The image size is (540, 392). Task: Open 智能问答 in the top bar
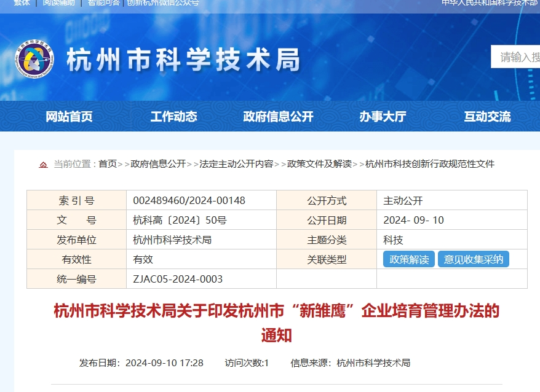click(x=103, y=3)
